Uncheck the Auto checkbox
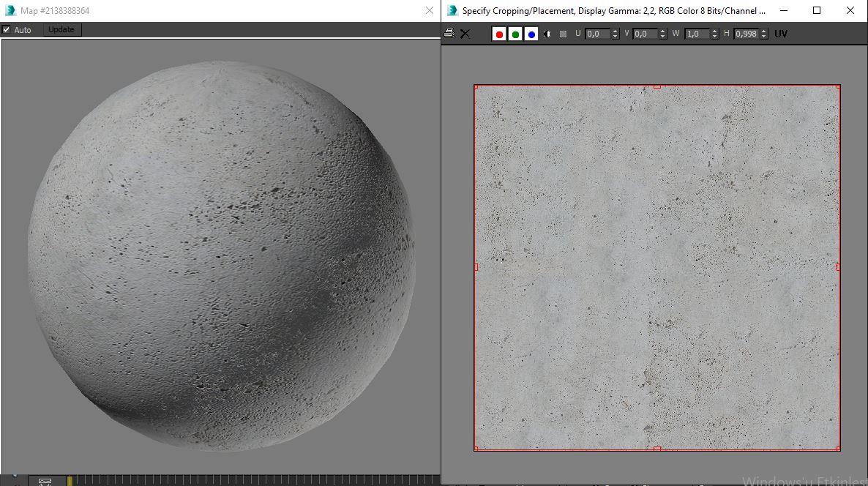Image resolution: width=868 pixels, height=486 pixels. [7, 30]
